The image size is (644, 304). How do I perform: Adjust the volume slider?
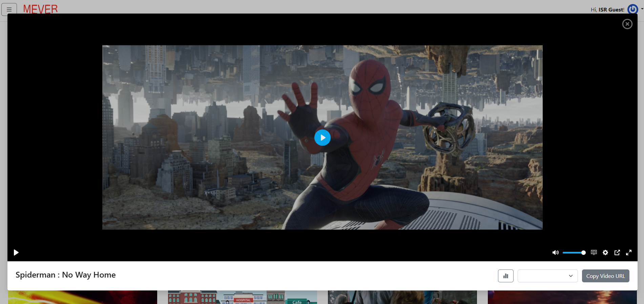coord(574,252)
